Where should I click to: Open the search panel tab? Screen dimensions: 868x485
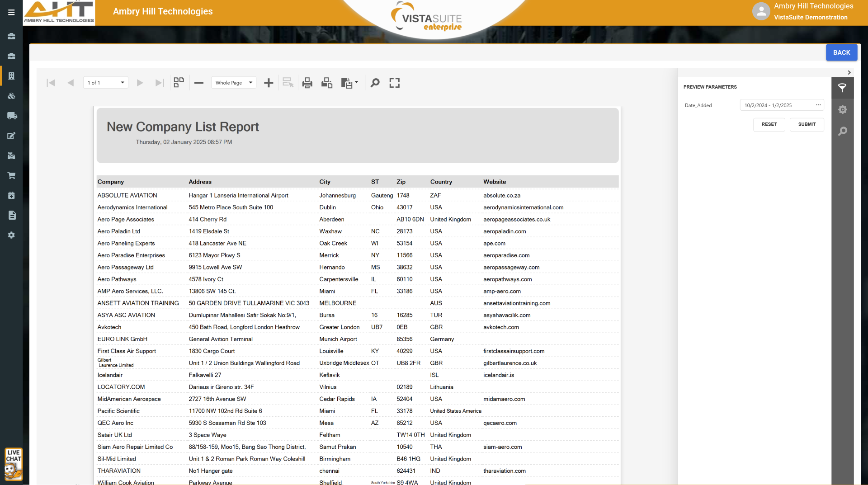(x=842, y=132)
